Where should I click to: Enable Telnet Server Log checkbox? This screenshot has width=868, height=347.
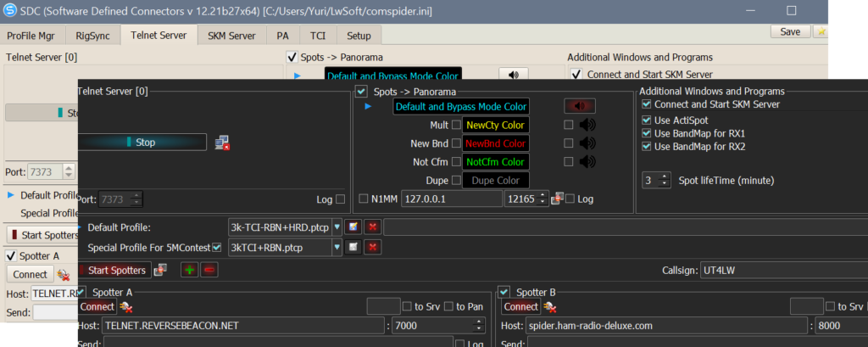click(341, 199)
